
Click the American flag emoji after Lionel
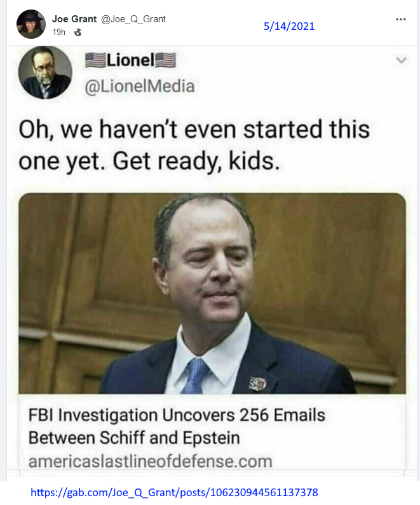point(166,60)
